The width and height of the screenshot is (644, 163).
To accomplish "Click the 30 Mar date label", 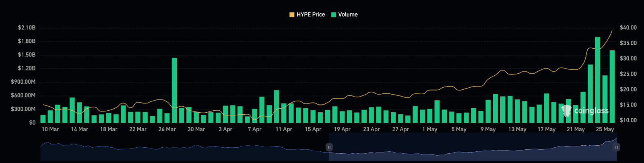I will (x=196, y=129).
